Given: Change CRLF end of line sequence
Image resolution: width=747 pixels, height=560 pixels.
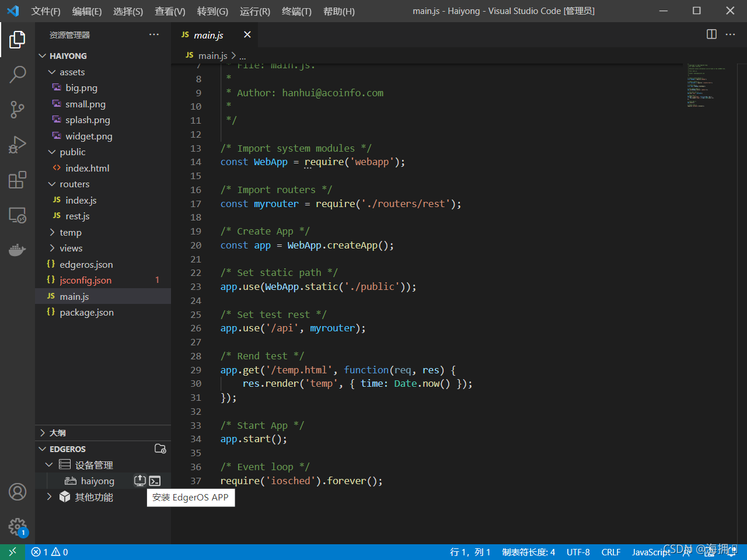Looking at the screenshot, I should 611,552.
